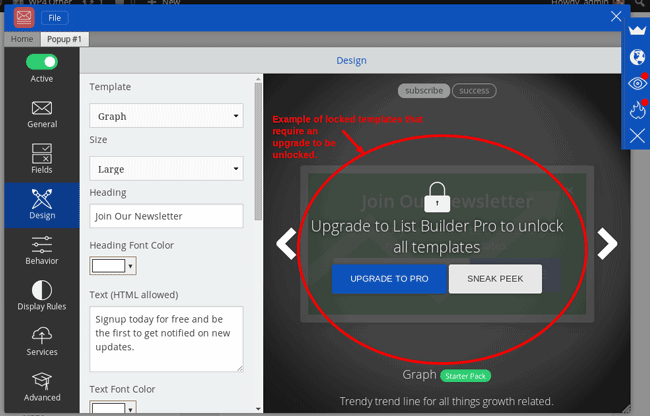Click the Graph template name label

point(419,375)
